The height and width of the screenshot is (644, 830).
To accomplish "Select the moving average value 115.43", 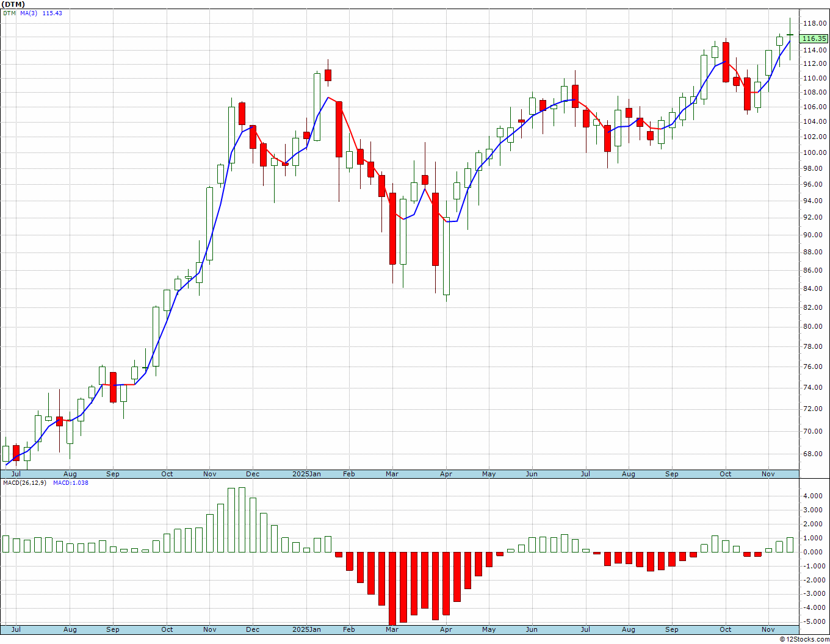I will [52, 13].
